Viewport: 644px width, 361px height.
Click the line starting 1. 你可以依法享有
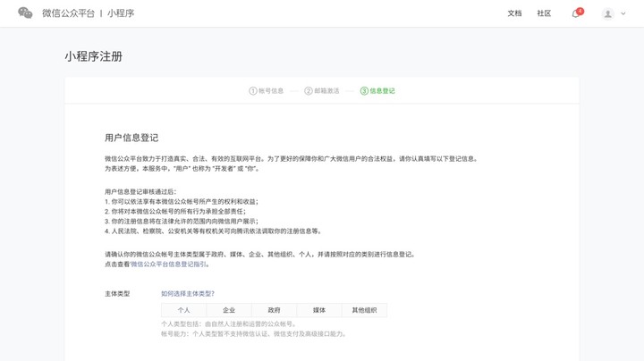[182, 201]
